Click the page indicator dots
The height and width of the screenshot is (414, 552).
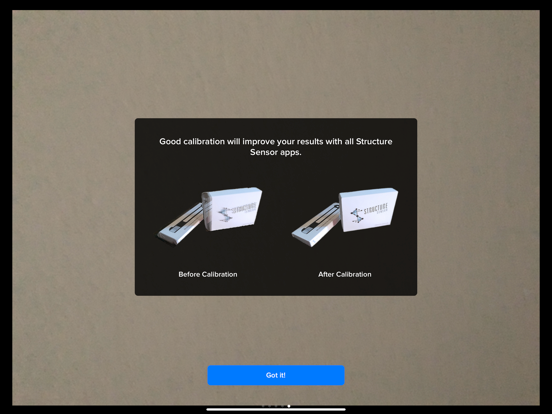point(276,406)
